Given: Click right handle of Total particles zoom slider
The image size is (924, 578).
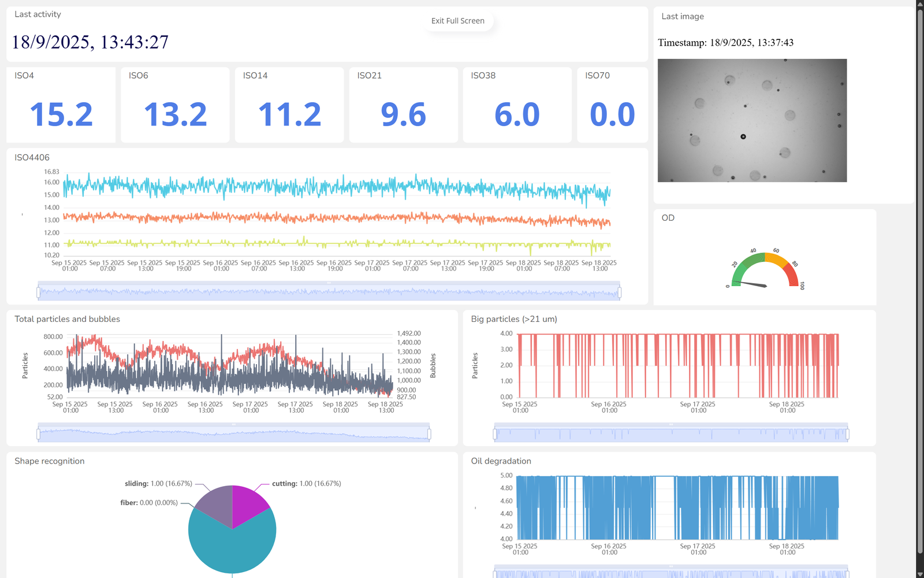Looking at the screenshot, I should pos(429,433).
